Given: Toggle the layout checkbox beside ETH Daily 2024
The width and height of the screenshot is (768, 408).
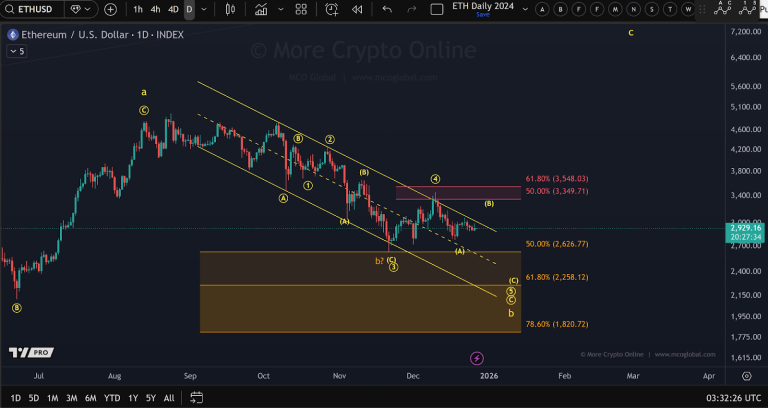Looking at the screenshot, I should [436, 9].
